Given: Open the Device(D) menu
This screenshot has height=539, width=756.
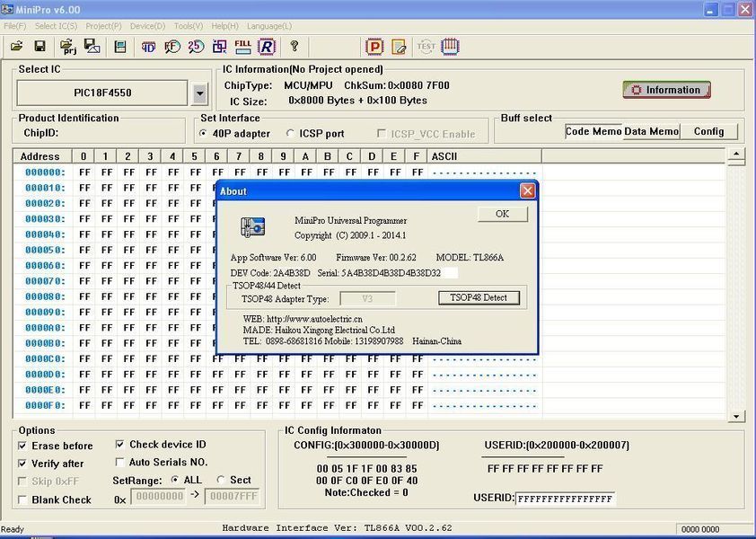Looking at the screenshot, I should pyautogui.click(x=147, y=26).
